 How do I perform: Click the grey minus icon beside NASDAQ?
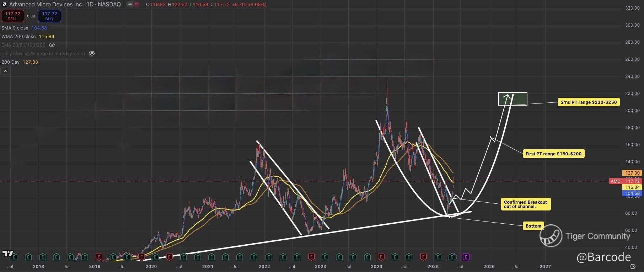pyautogui.click(x=130, y=5)
